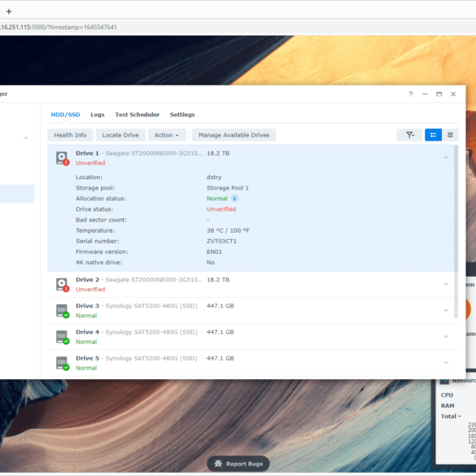Click Drive 1 HDD warning icon
Image resolution: width=476 pixels, height=476 pixels.
click(x=63, y=159)
